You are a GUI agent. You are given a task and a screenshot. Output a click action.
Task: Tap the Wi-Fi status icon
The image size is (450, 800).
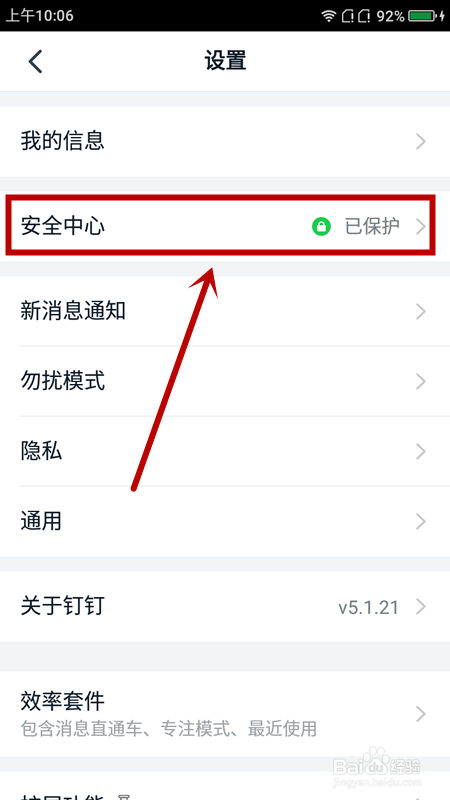click(329, 16)
